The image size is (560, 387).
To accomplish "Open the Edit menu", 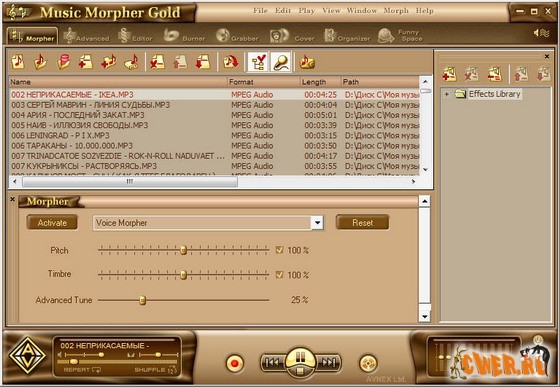I will click(283, 11).
